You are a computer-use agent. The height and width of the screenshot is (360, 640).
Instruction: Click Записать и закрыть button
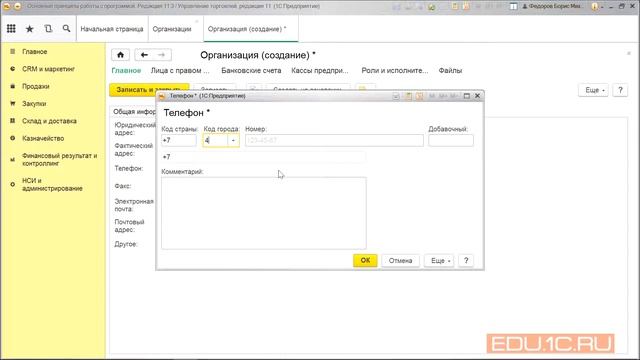(x=149, y=90)
